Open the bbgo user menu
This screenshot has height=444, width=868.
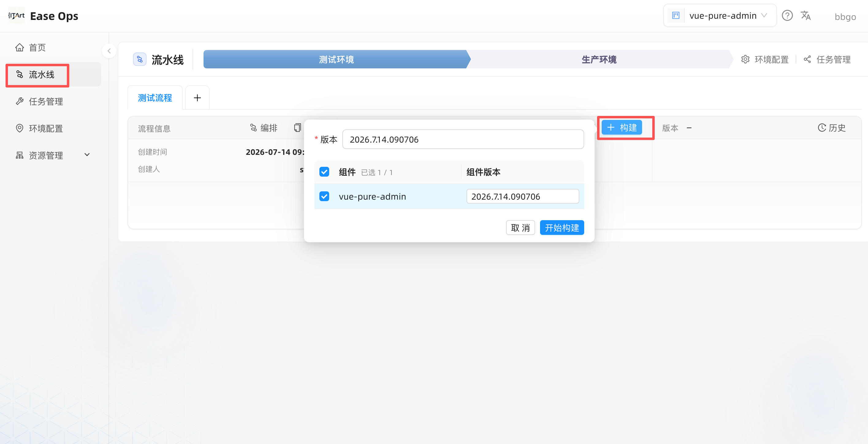pyautogui.click(x=845, y=17)
